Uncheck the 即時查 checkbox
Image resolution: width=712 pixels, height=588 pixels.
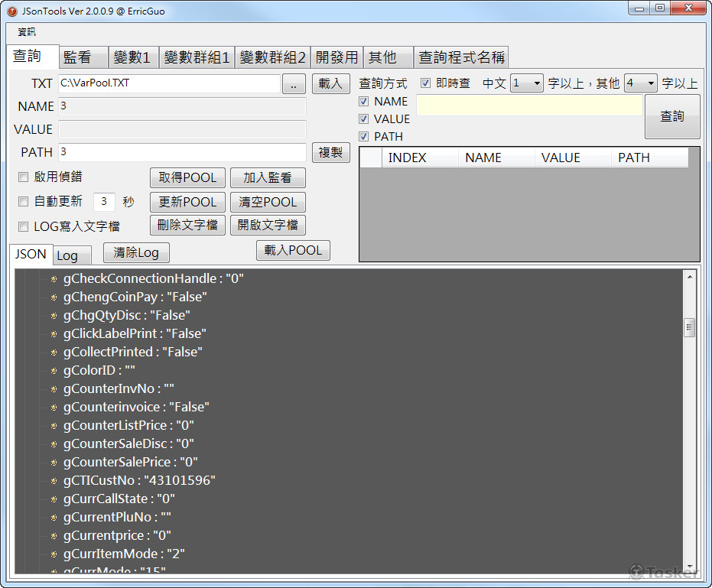425,83
